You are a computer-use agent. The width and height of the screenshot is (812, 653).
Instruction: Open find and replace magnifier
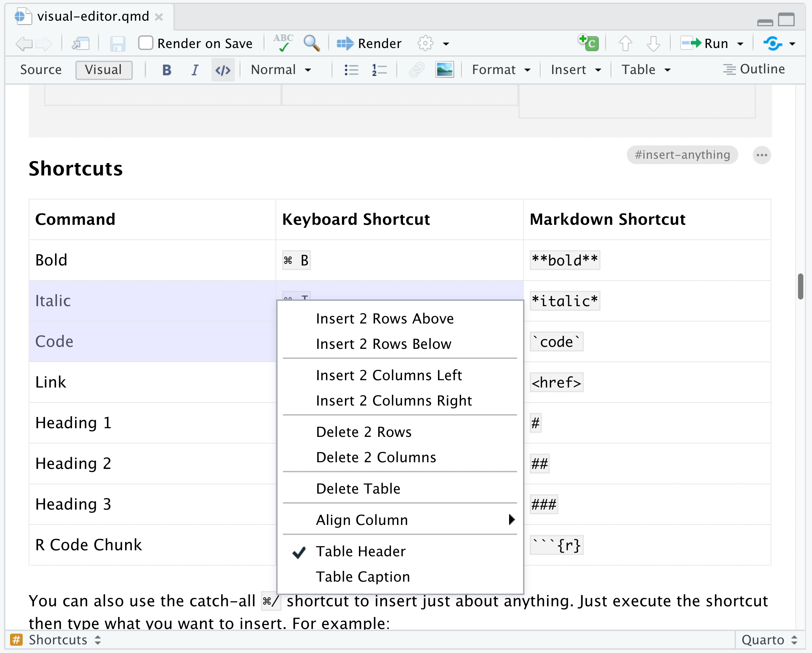pos(312,43)
